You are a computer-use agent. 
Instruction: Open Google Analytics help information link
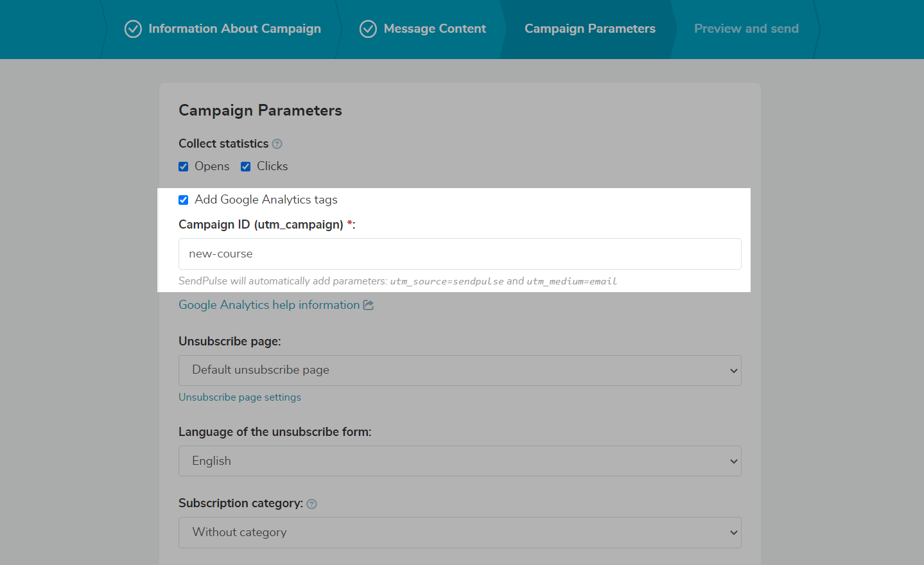coord(269,305)
